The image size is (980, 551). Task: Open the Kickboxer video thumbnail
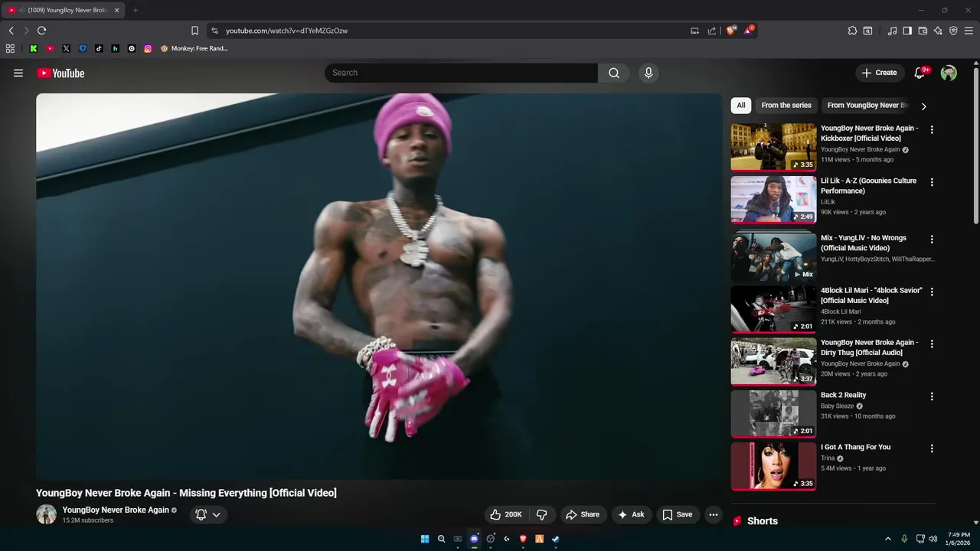(x=773, y=147)
